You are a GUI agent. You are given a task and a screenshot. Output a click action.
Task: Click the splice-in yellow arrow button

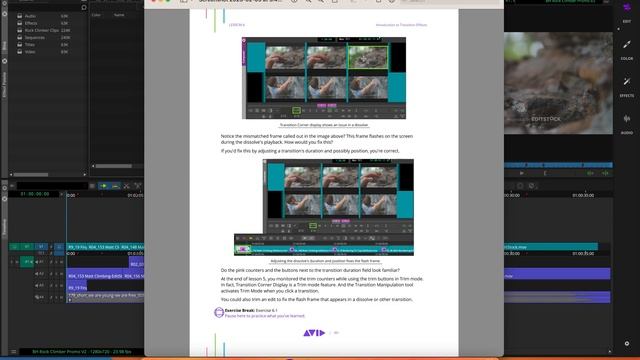[104, 186]
